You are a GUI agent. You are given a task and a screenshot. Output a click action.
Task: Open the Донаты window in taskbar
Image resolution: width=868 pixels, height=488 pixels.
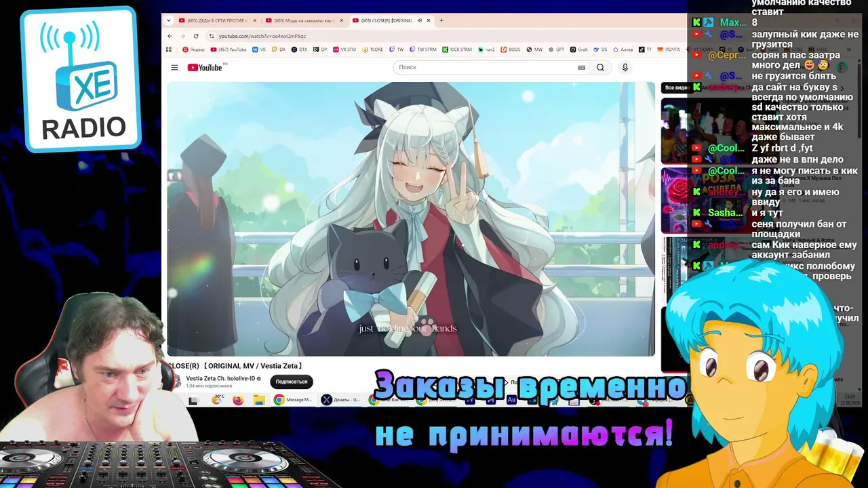[341, 401]
